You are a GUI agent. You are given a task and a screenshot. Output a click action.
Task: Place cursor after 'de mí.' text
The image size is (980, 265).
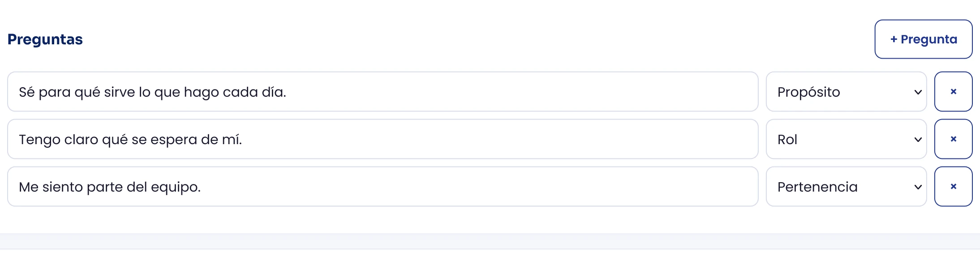click(243, 140)
